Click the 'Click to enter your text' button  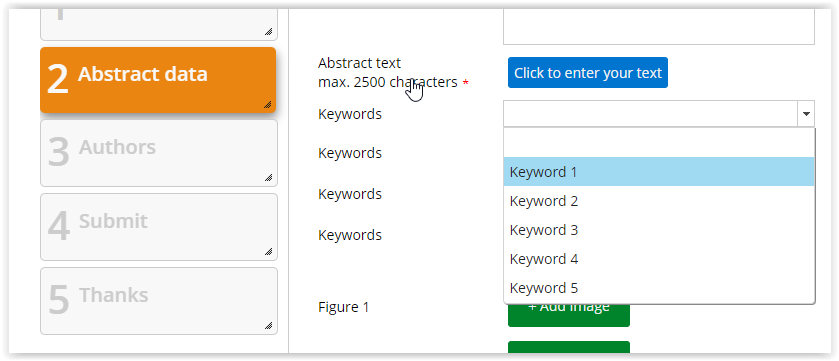(x=588, y=73)
